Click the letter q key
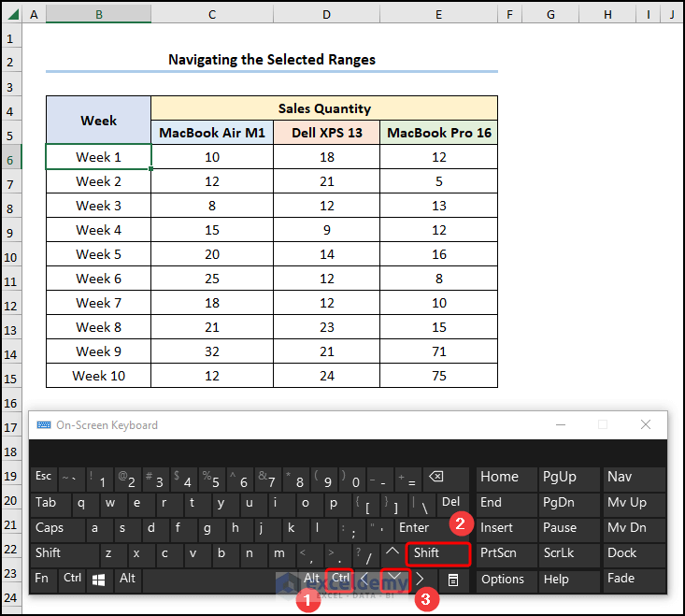The image size is (685, 616). coord(85,503)
